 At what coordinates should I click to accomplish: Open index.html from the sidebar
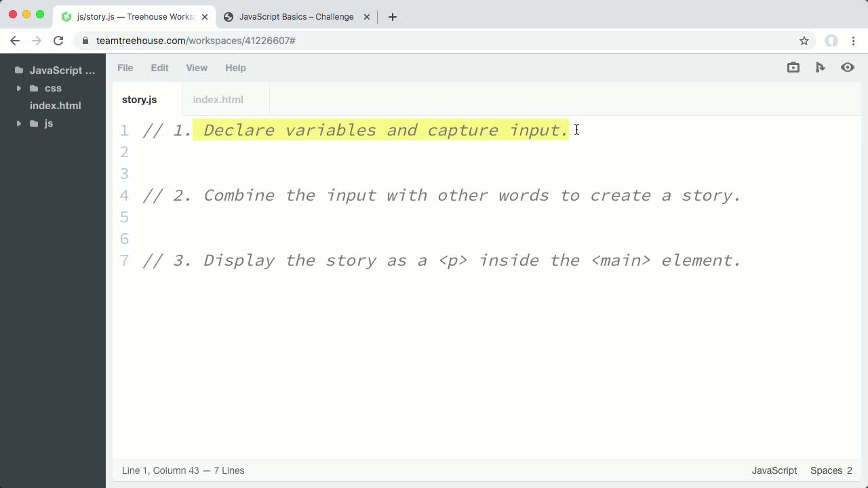click(x=55, y=106)
